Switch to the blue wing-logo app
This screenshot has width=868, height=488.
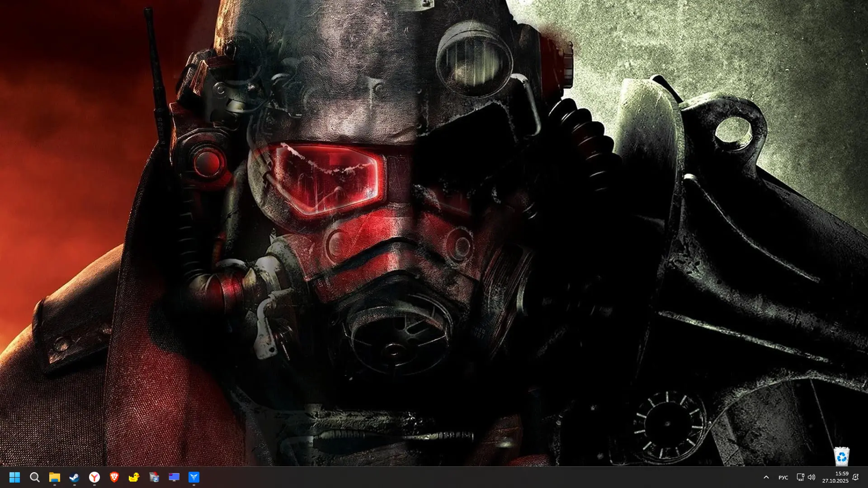tap(193, 477)
